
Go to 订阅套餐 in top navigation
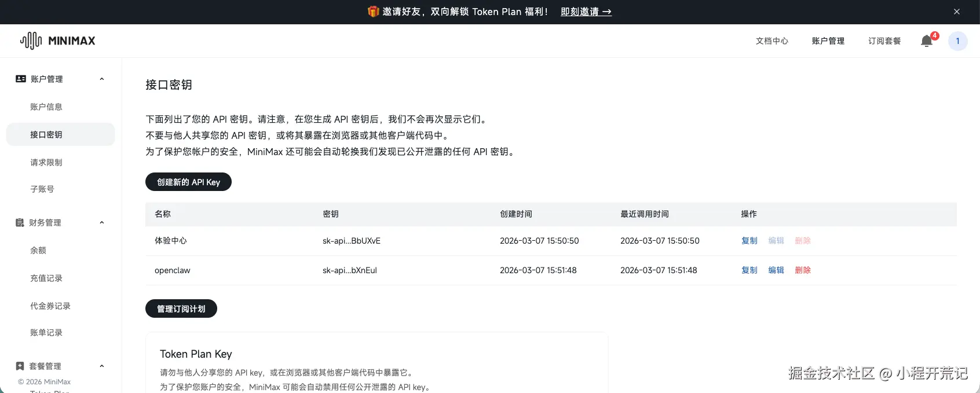tap(884, 41)
